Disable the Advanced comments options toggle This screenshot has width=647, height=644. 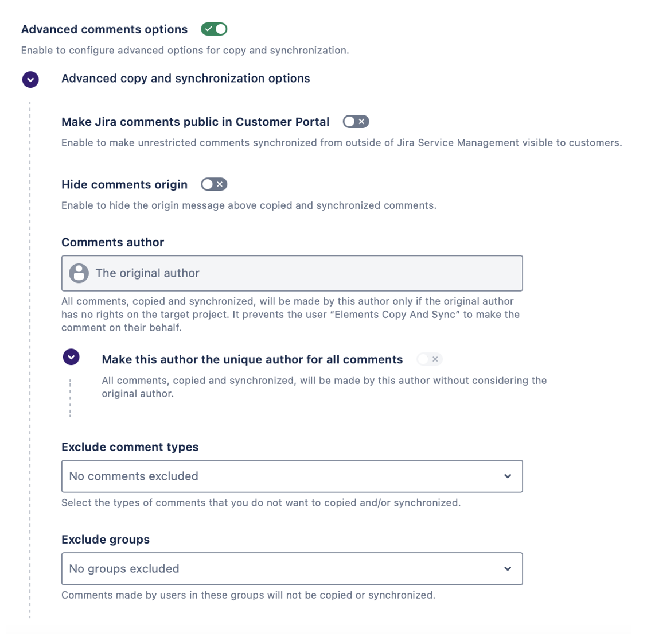coord(214,29)
